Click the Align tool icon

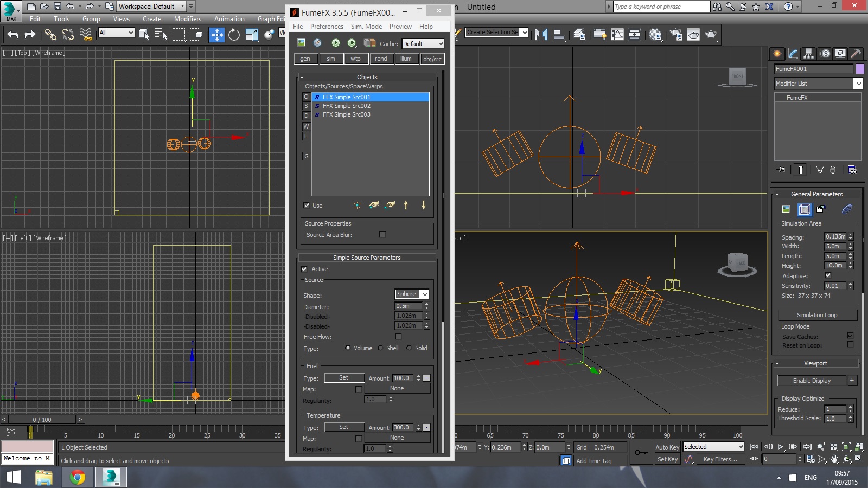coord(559,35)
